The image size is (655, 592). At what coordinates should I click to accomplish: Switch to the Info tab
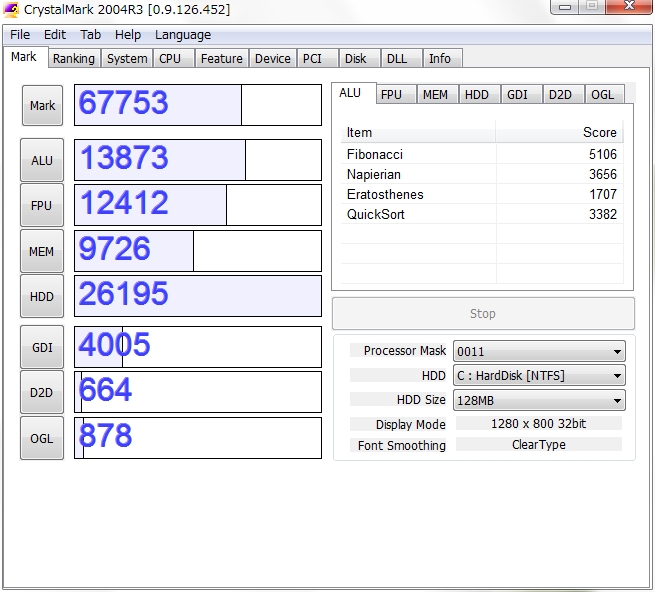[x=442, y=58]
